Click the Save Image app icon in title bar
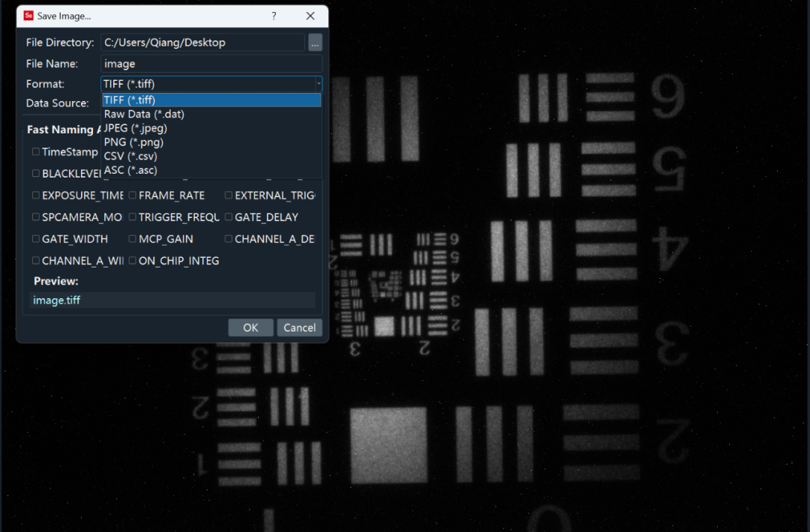810x532 pixels. click(29, 16)
